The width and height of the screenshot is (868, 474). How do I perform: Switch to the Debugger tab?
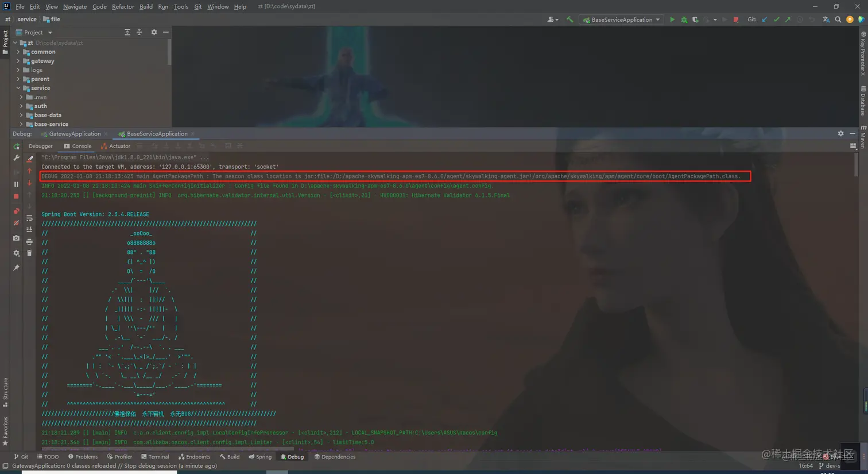click(x=40, y=146)
